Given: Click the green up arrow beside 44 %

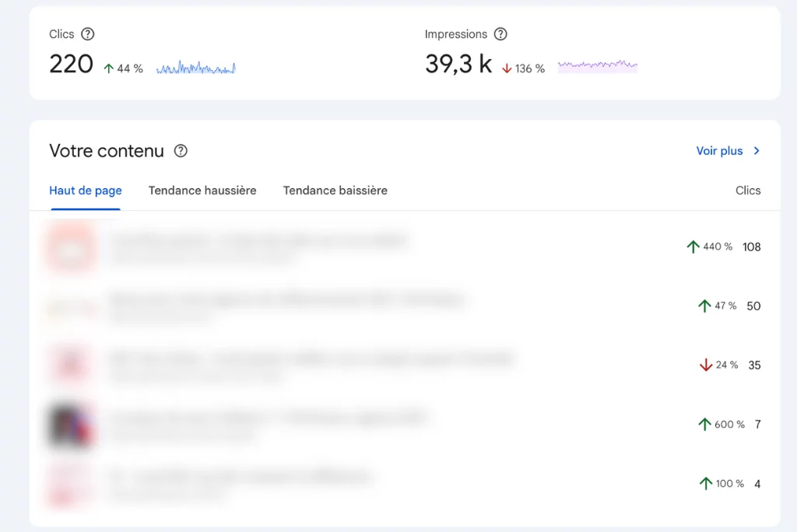Looking at the screenshot, I should click(109, 68).
